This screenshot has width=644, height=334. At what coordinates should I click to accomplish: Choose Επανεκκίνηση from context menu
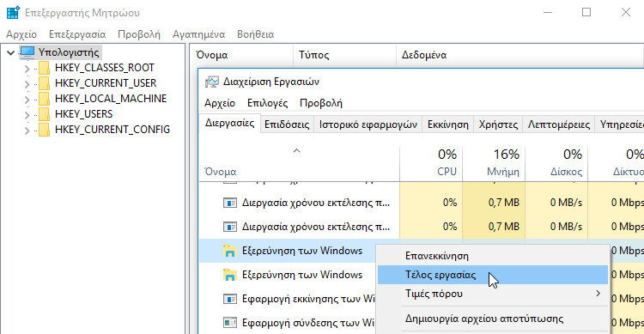point(493,256)
